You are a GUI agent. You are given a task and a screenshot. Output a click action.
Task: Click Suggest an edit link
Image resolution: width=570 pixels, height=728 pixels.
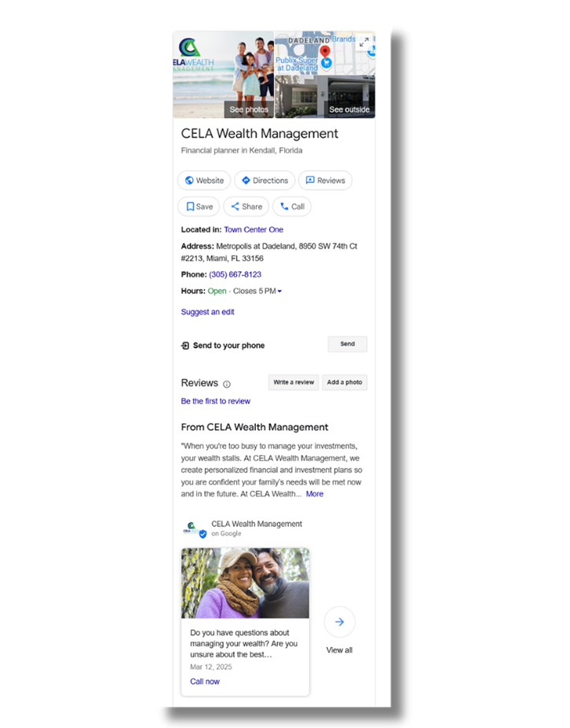[207, 312]
